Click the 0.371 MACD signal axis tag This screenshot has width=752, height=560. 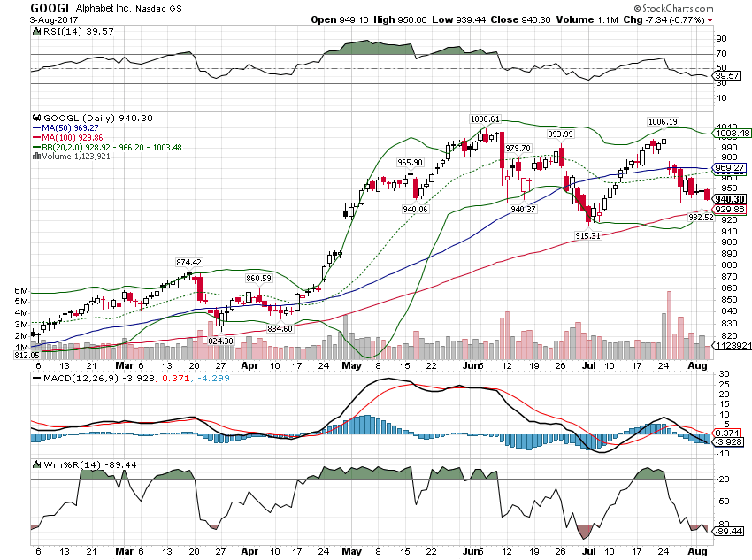pos(728,433)
